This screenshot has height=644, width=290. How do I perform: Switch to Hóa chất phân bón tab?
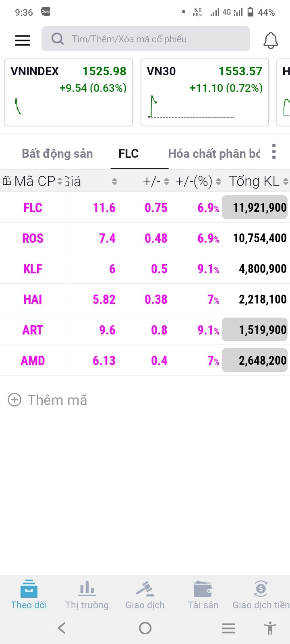[x=213, y=154]
